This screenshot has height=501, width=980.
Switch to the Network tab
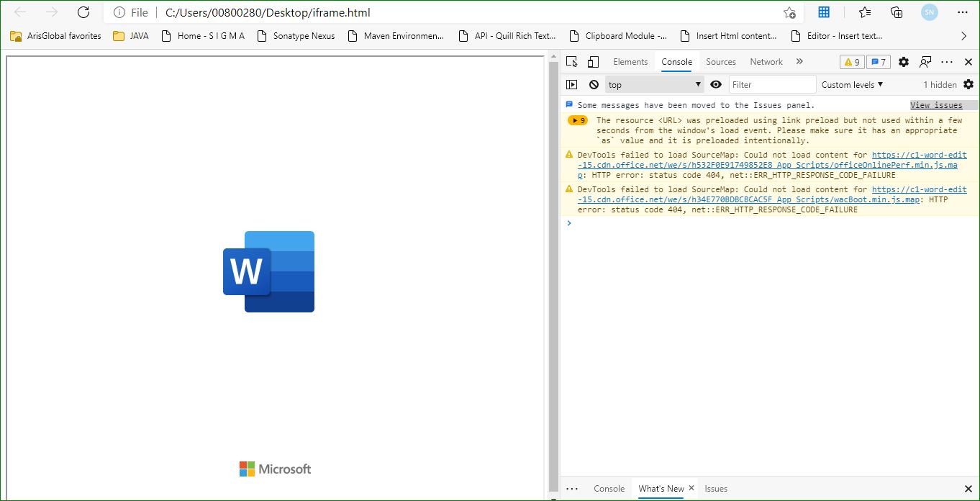point(766,62)
